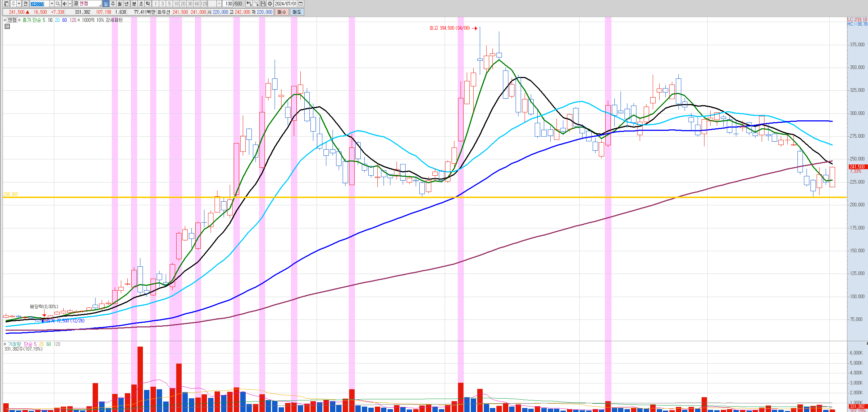Open the dropdown arrow next to the speaker
Viewport: 868px width, 412px height.
[70, 4]
